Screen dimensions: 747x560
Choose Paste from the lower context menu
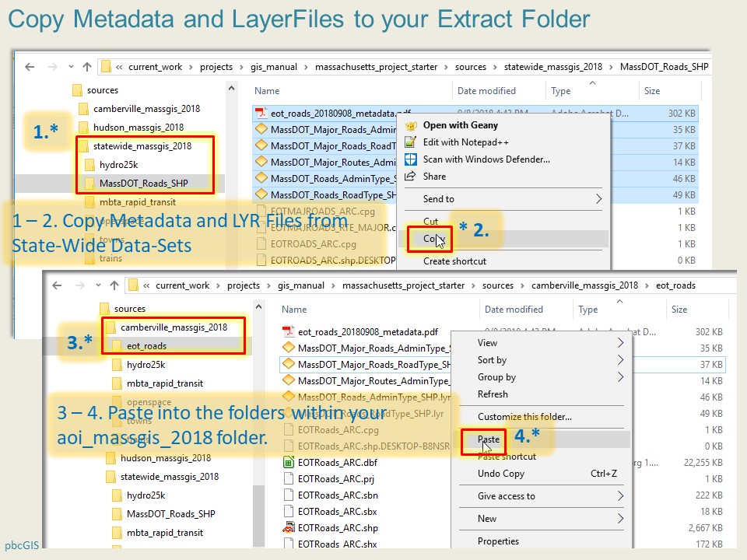pos(489,440)
